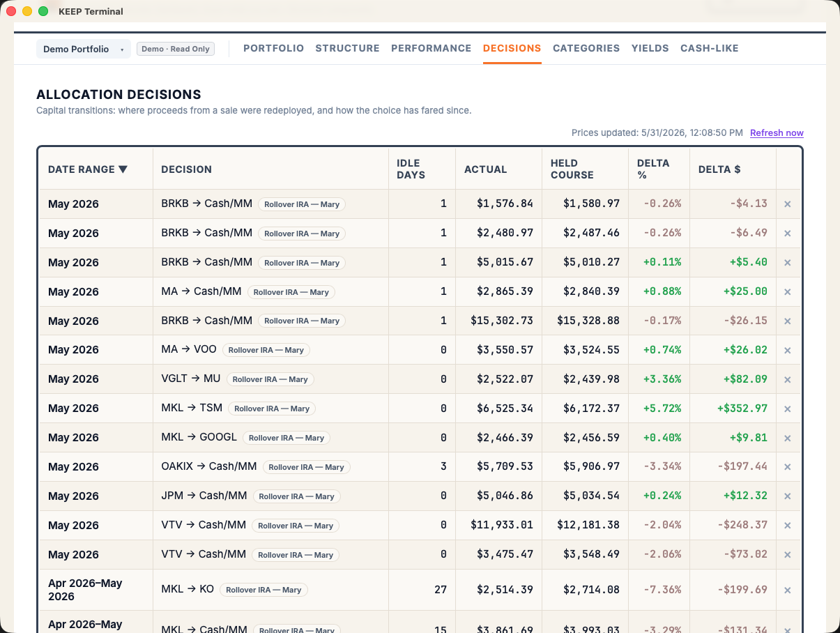Click Rollover IRA tag on MA → VOO row
840x633 pixels.
(266, 350)
